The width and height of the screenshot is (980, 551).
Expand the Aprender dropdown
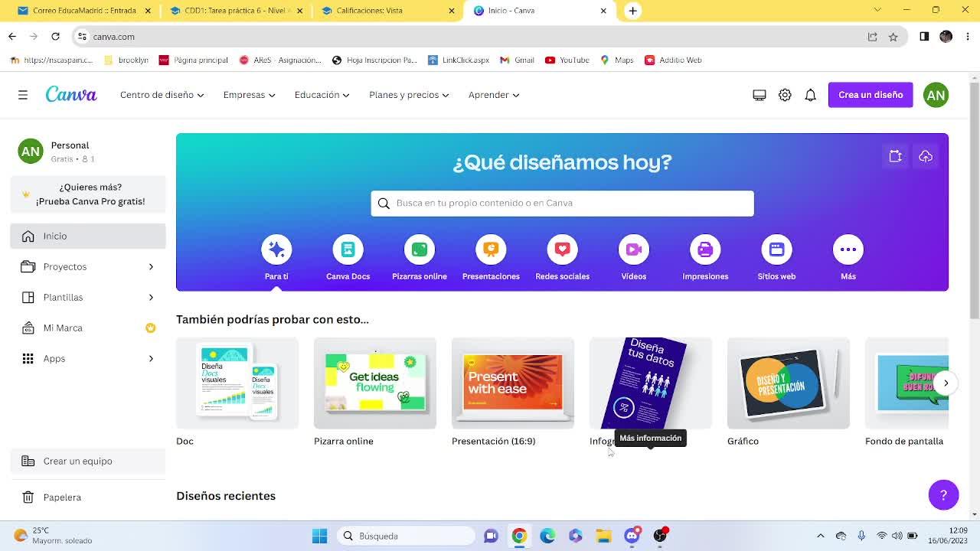click(x=494, y=95)
